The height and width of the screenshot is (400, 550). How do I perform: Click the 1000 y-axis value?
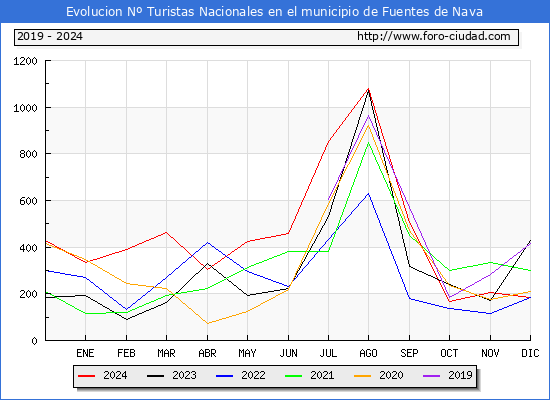[x=25, y=108]
